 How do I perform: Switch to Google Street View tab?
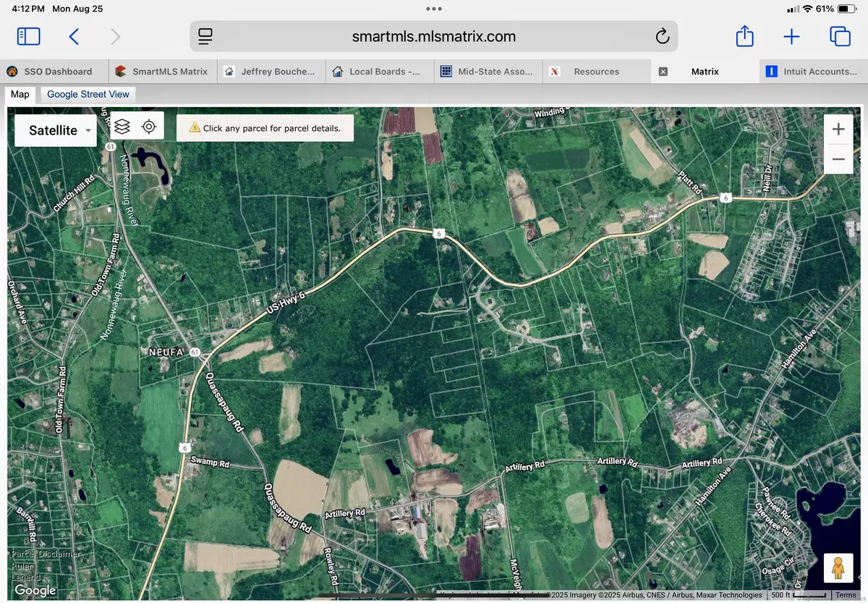88,94
